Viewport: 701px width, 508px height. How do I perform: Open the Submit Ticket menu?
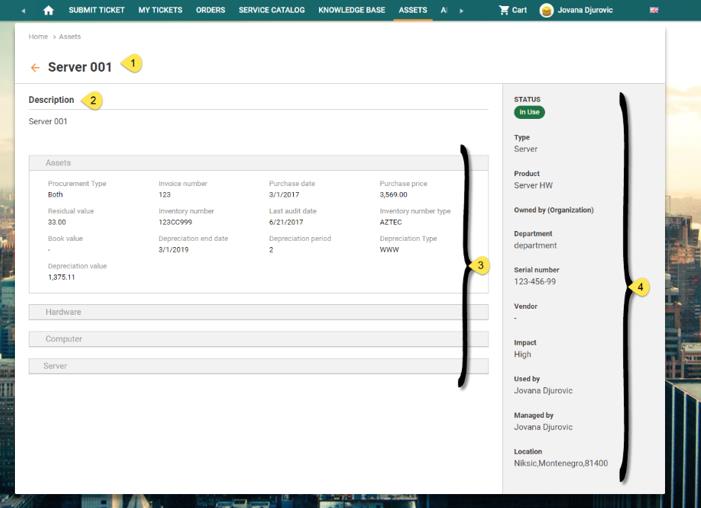click(x=96, y=10)
